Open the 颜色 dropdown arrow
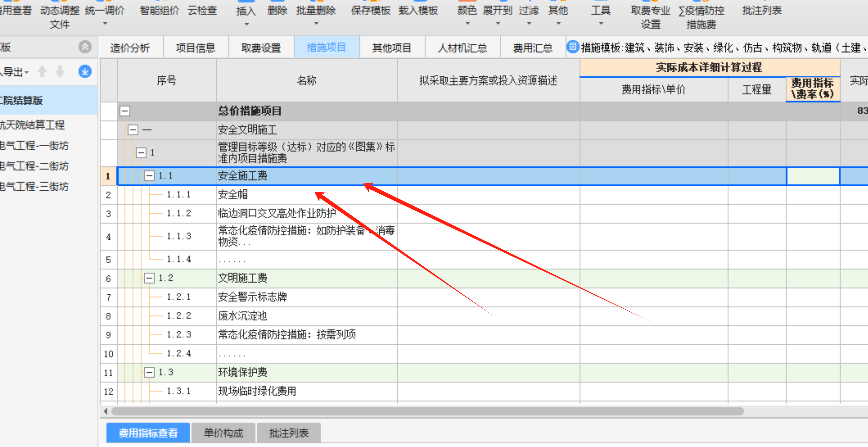Viewport: 868px width, 447px height. tap(467, 24)
